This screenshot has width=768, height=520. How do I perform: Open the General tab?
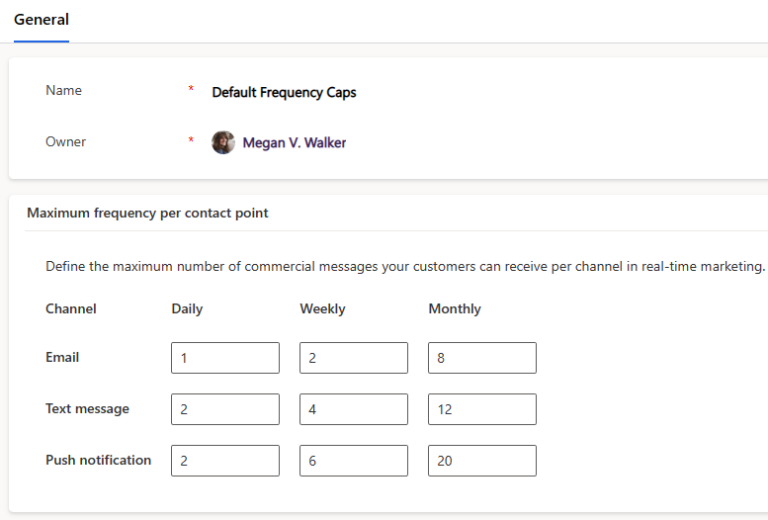[41, 20]
